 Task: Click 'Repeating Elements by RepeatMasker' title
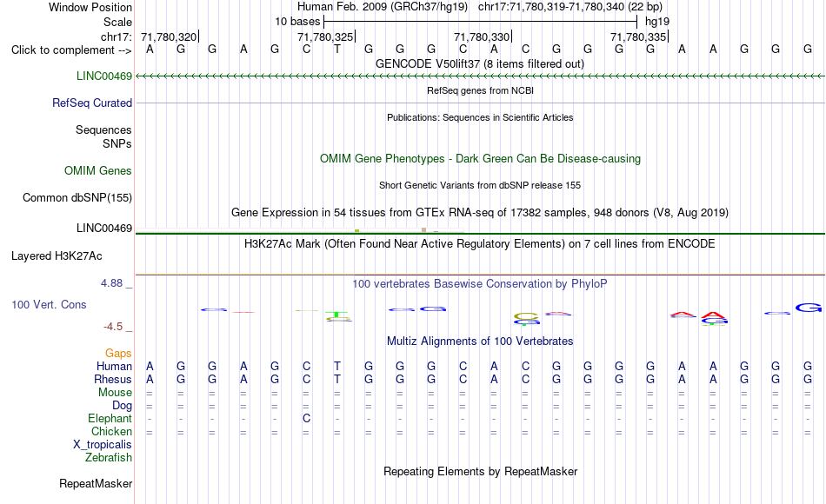[x=481, y=471]
